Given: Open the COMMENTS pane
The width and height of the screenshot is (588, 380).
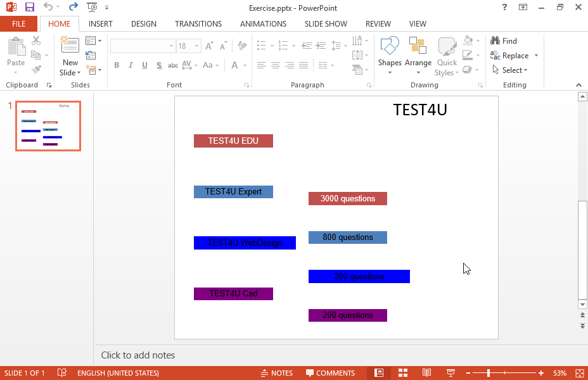Looking at the screenshot, I should (330, 373).
